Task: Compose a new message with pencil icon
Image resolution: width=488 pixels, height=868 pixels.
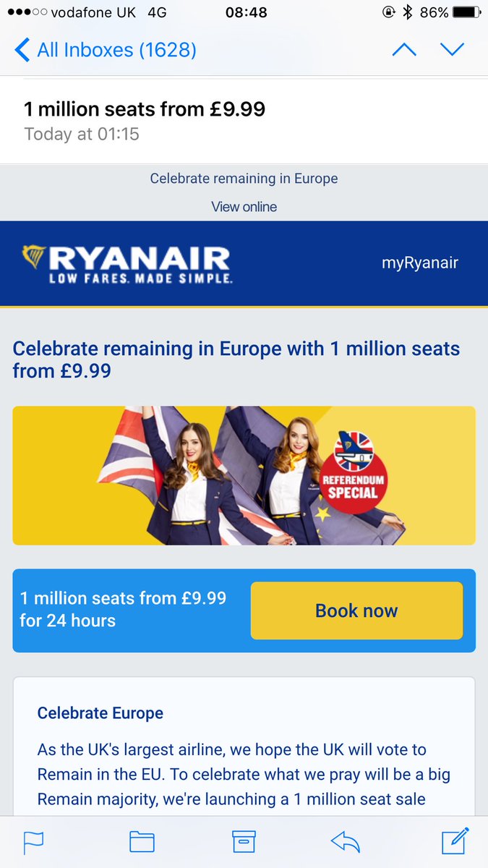Action: click(x=456, y=840)
